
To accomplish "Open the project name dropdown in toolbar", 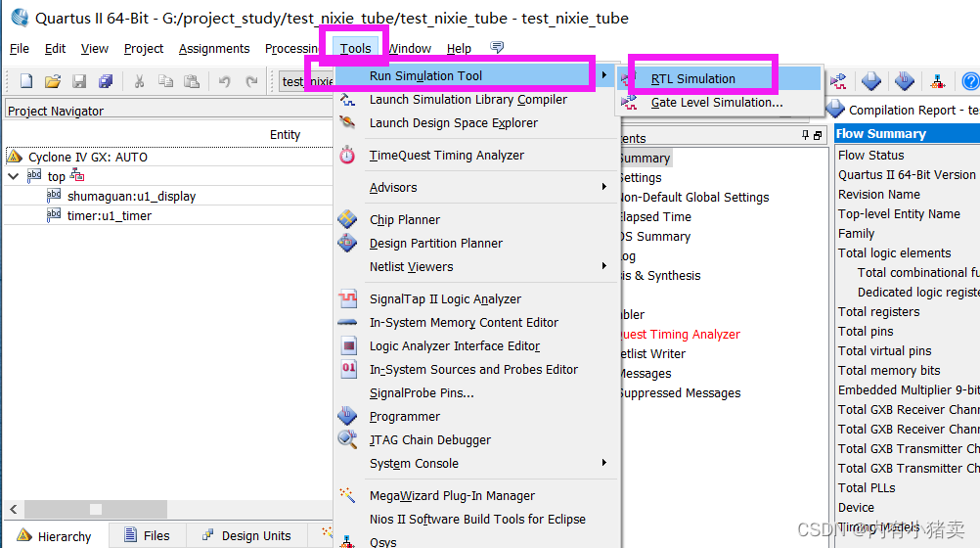I will pyautogui.click(x=305, y=81).
